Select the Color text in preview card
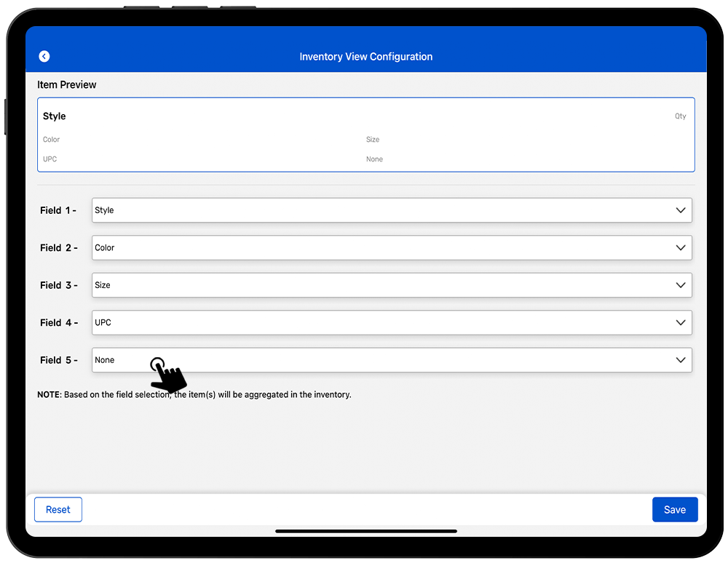728x563 pixels. [x=52, y=140]
